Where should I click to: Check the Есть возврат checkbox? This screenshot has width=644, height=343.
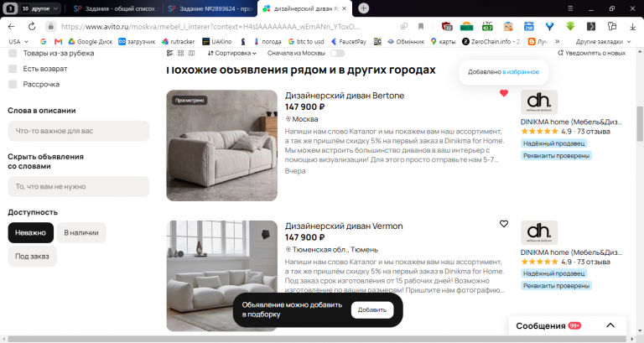coord(13,69)
